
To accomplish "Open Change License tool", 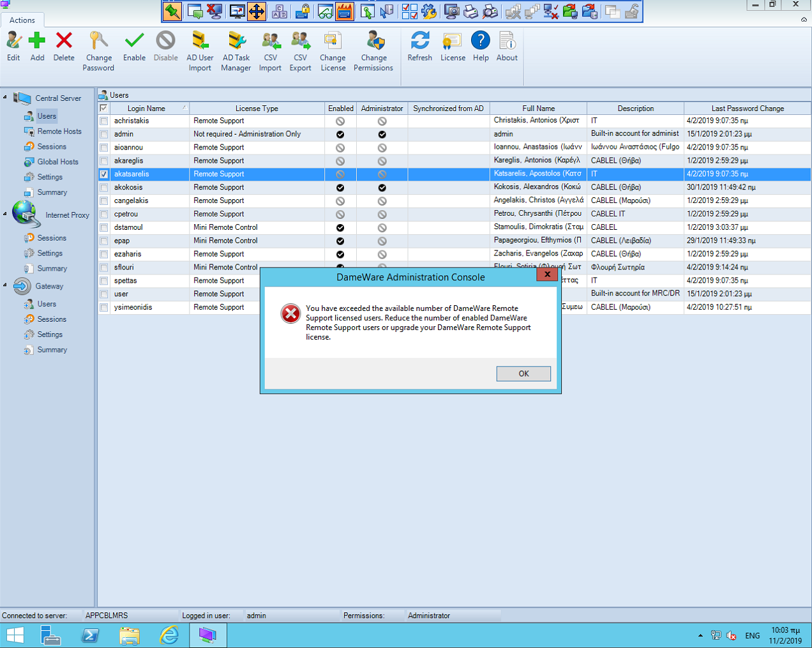I will coord(333,52).
